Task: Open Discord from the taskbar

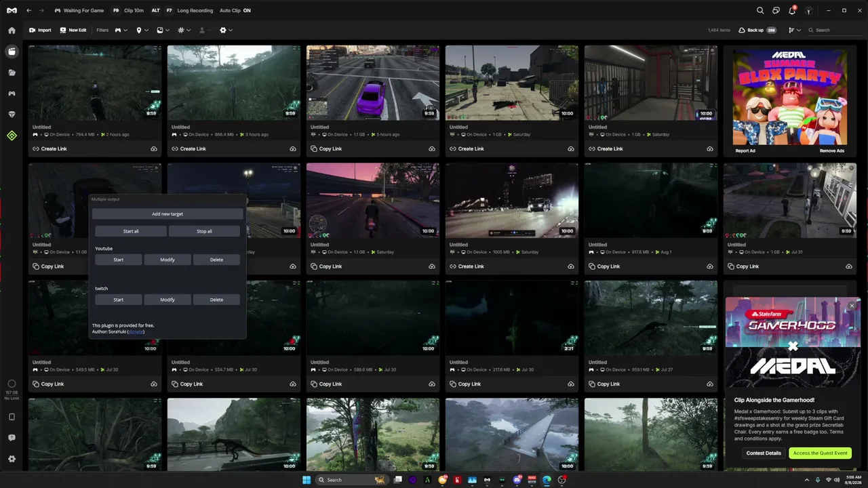Action: 517,480
